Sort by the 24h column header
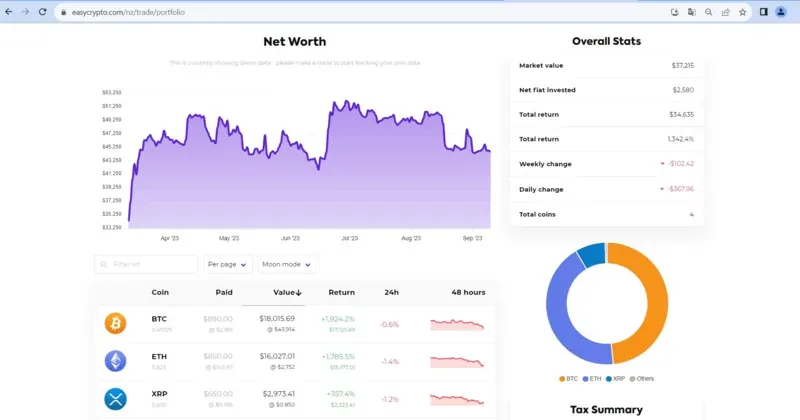 391,292
